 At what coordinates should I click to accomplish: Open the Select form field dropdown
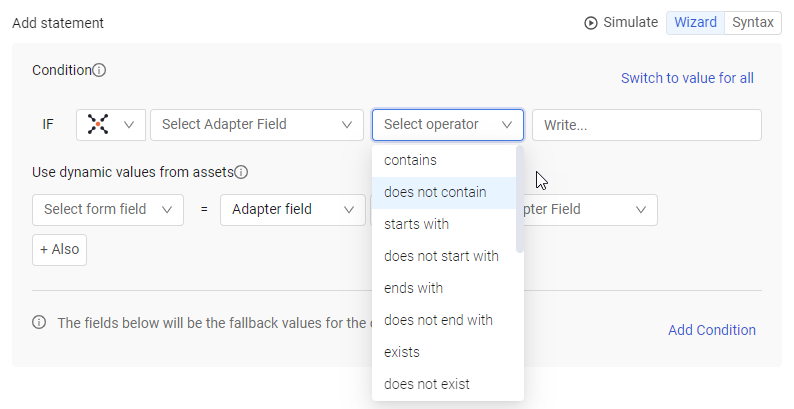pos(108,209)
